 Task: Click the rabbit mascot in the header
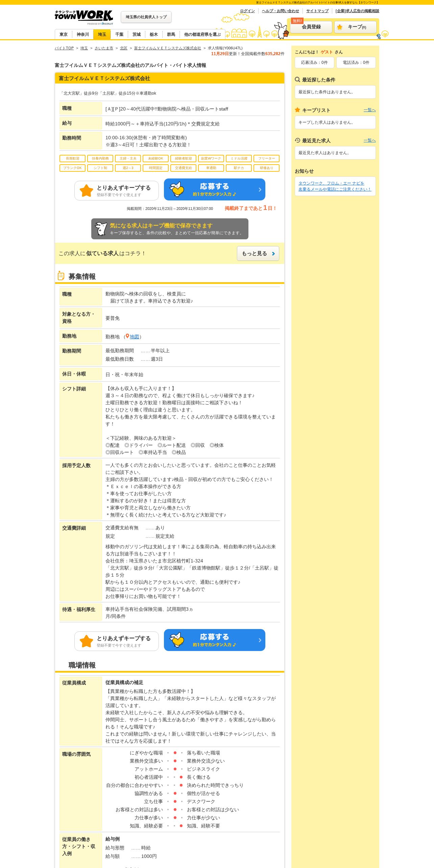(281, 30)
